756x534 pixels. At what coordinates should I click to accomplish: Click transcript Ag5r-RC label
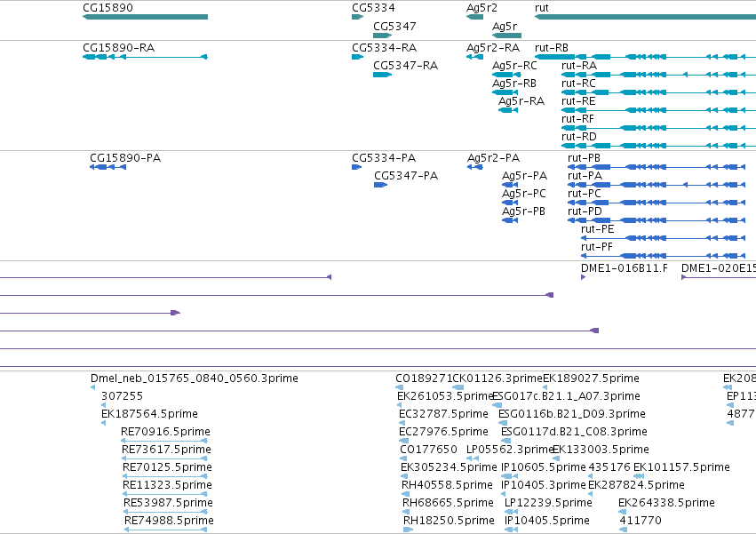tap(514, 66)
